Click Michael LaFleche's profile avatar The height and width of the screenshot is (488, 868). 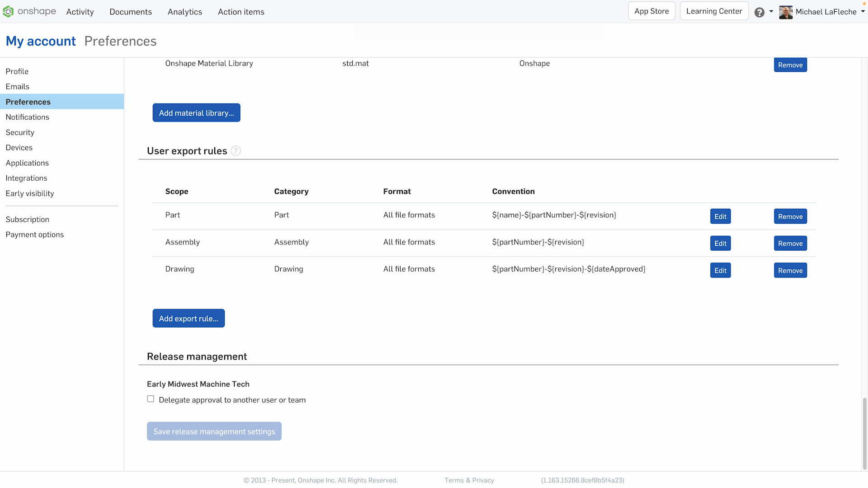point(786,12)
